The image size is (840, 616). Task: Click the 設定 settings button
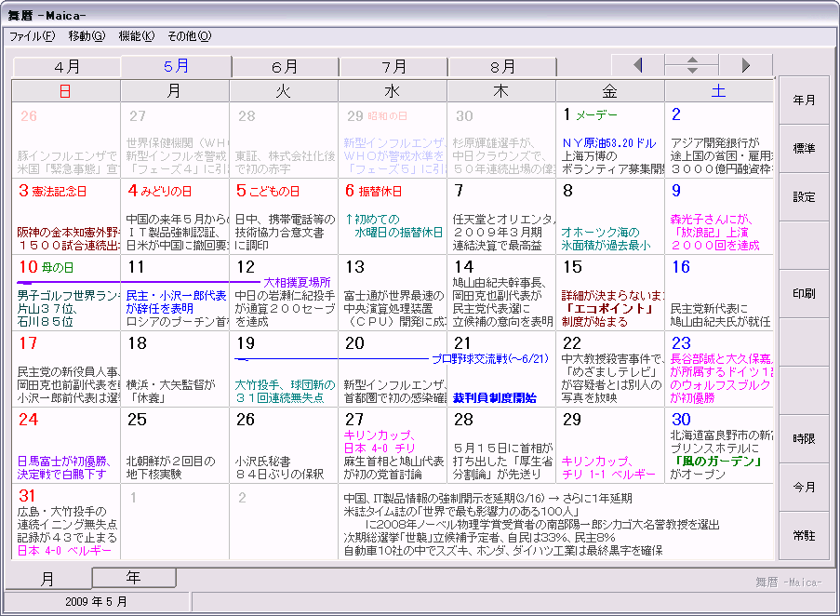(x=804, y=197)
